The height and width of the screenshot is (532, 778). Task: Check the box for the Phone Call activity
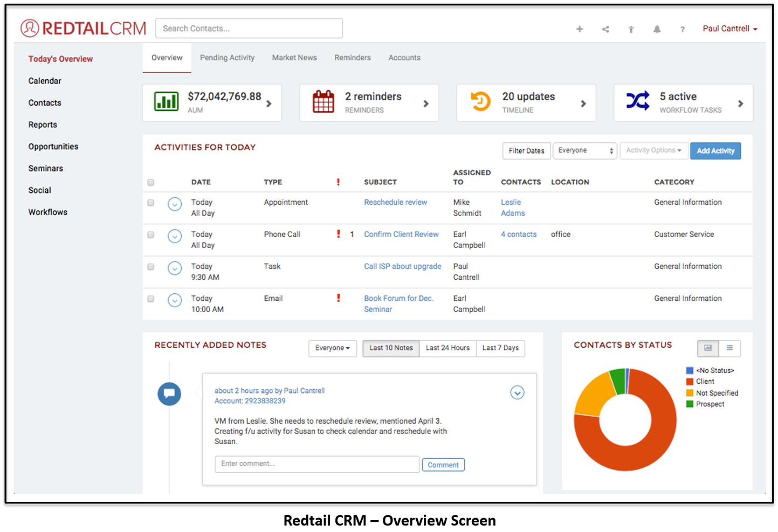[x=151, y=234]
